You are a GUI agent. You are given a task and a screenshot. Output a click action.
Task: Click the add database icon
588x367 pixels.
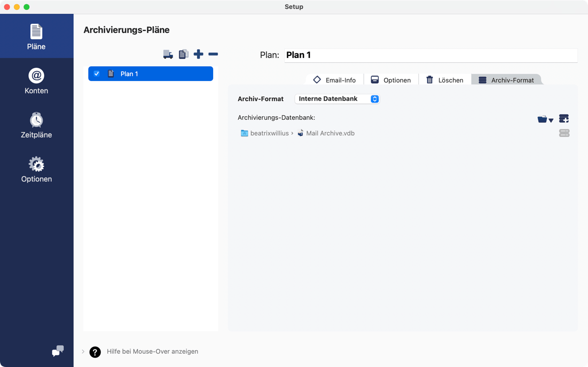564,119
